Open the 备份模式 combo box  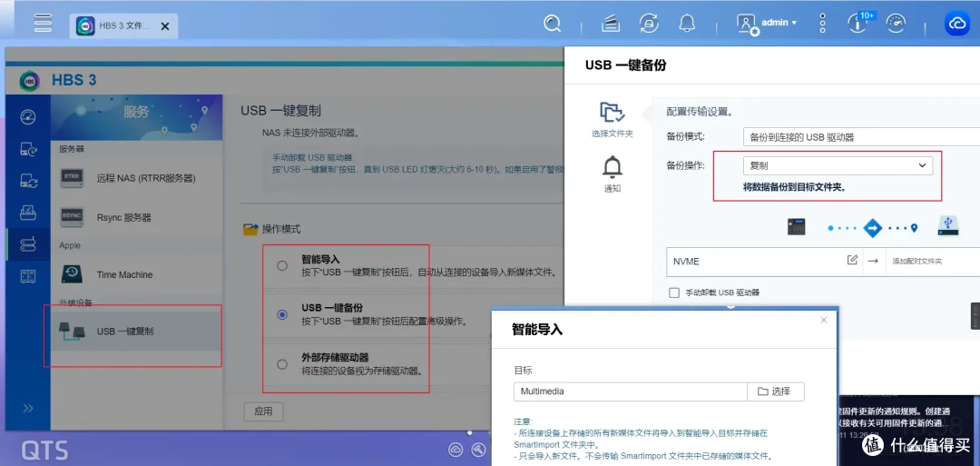coord(861,136)
